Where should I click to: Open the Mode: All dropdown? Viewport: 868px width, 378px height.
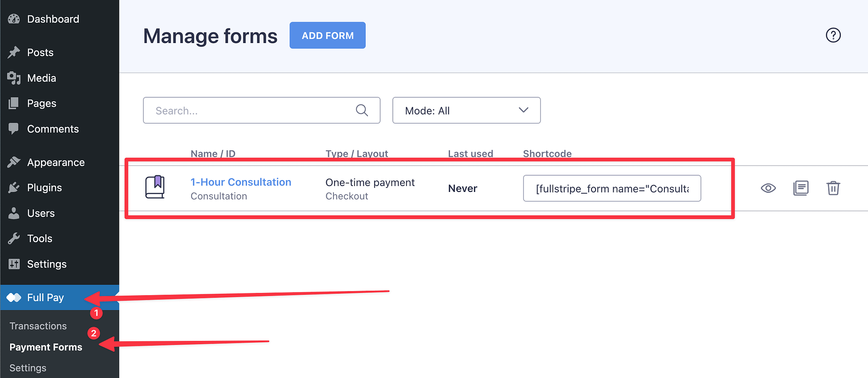[x=466, y=110]
